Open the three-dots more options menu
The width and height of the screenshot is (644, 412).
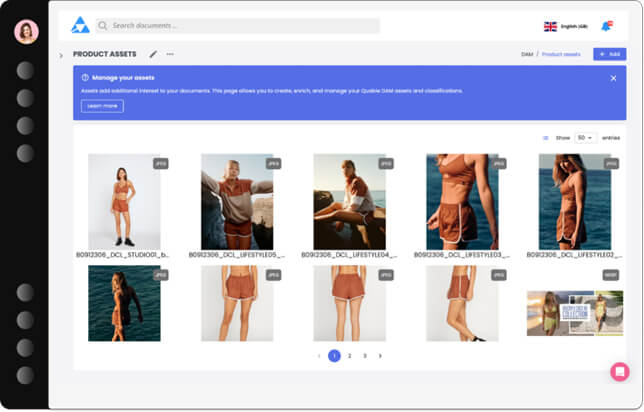[170, 54]
